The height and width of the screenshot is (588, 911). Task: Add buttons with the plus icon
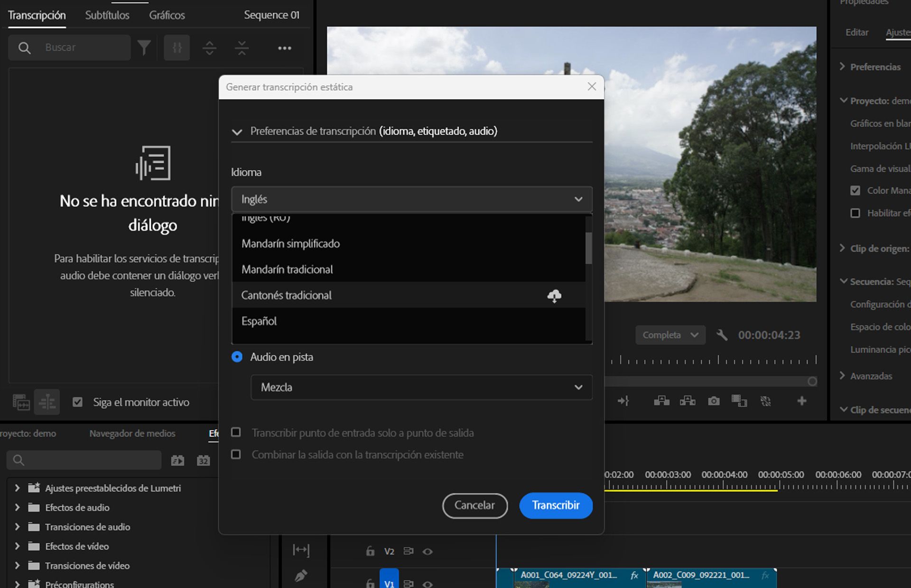coord(801,401)
